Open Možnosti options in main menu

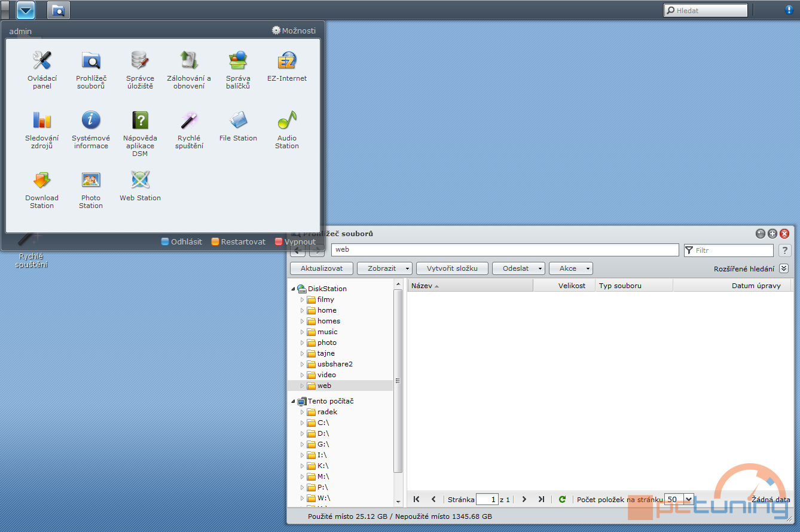294,30
